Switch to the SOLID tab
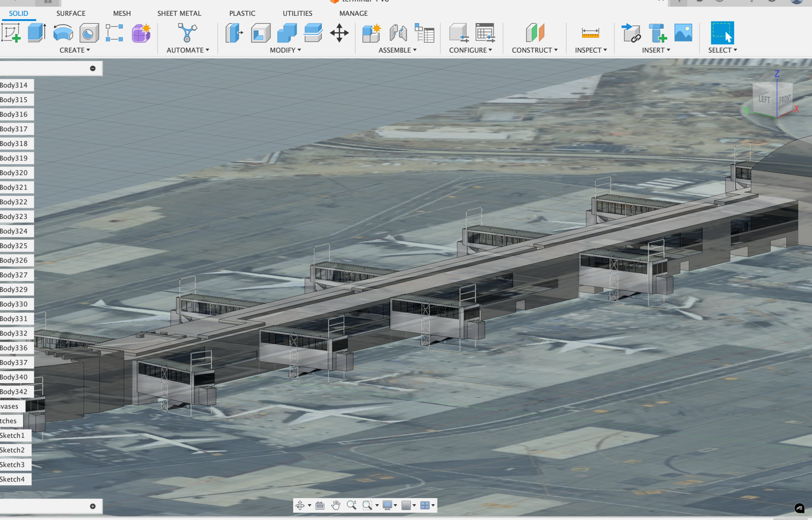812x520 pixels. 18,13
